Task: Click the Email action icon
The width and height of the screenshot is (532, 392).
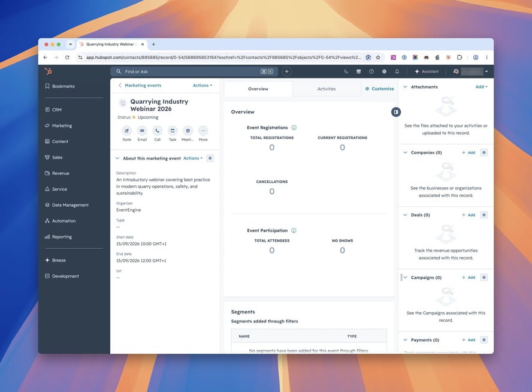Action: click(142, 131)
